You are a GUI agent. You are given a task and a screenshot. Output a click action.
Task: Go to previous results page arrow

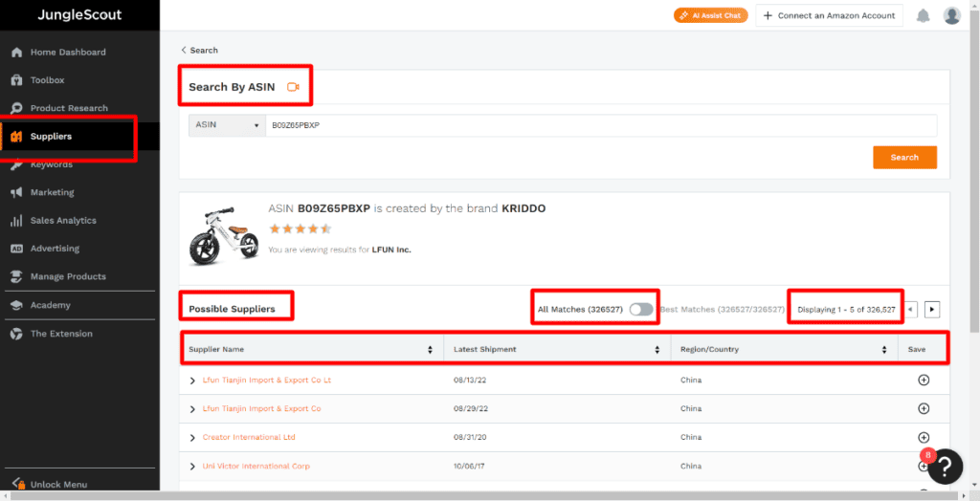click(911, 309)
